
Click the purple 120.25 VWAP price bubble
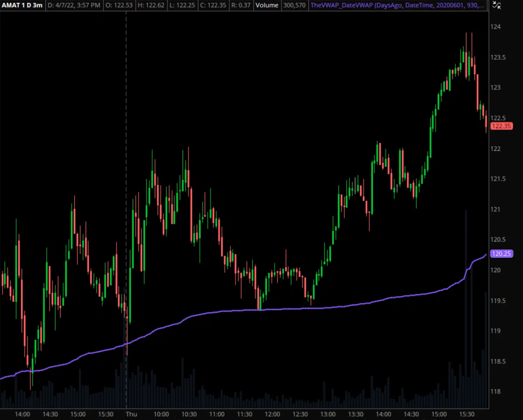click(501, 254)
